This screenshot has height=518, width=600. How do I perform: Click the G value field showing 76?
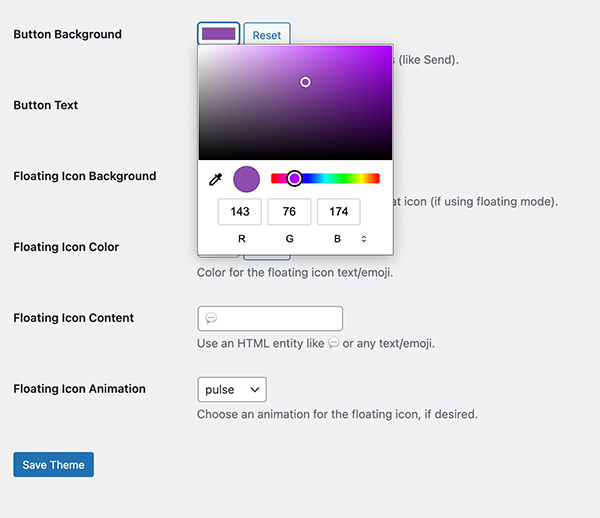[x=289, y=212]
